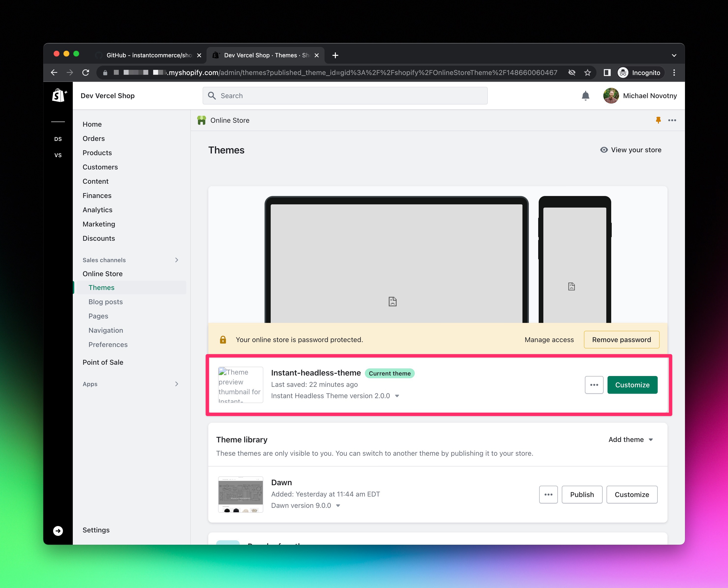Open the Products section

97,153
